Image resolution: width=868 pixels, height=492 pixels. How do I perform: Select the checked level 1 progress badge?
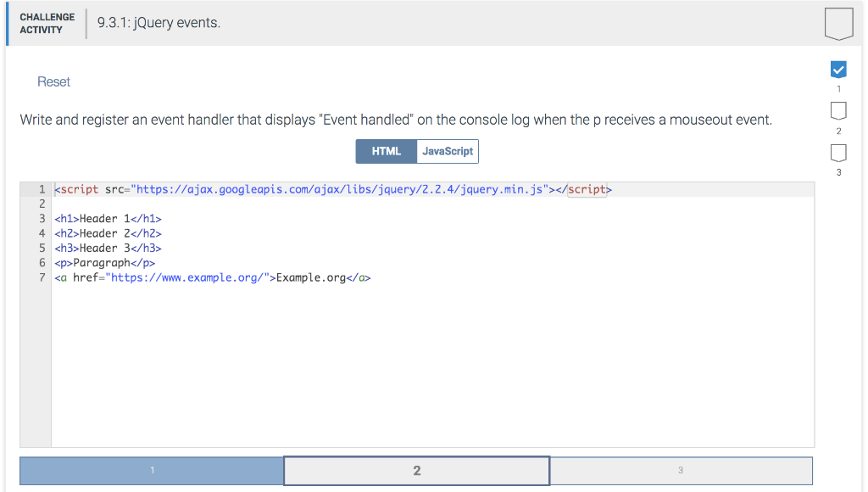pyautogui.click(x=838, y=70)
